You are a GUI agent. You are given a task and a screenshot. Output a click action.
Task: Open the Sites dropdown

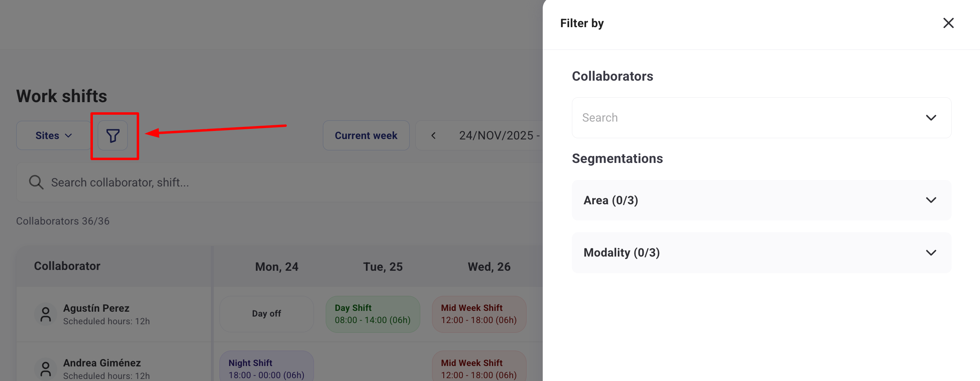click(54, 135)
